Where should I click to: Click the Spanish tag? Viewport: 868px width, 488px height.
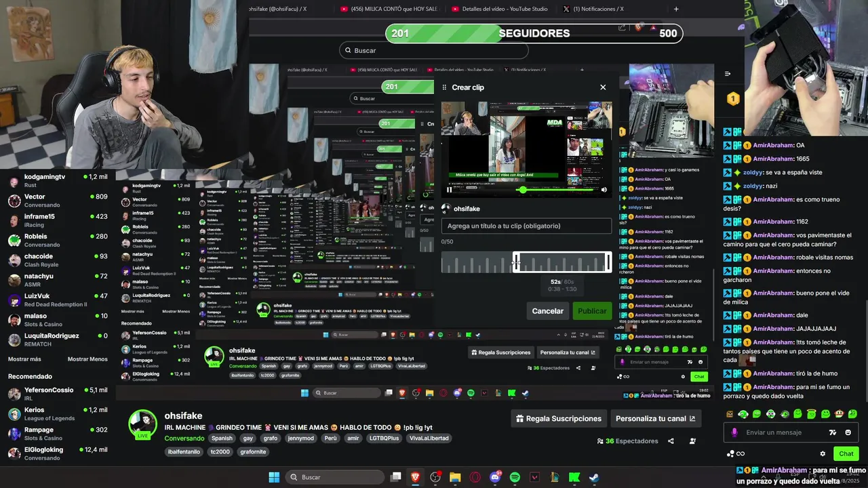point(221,439)
